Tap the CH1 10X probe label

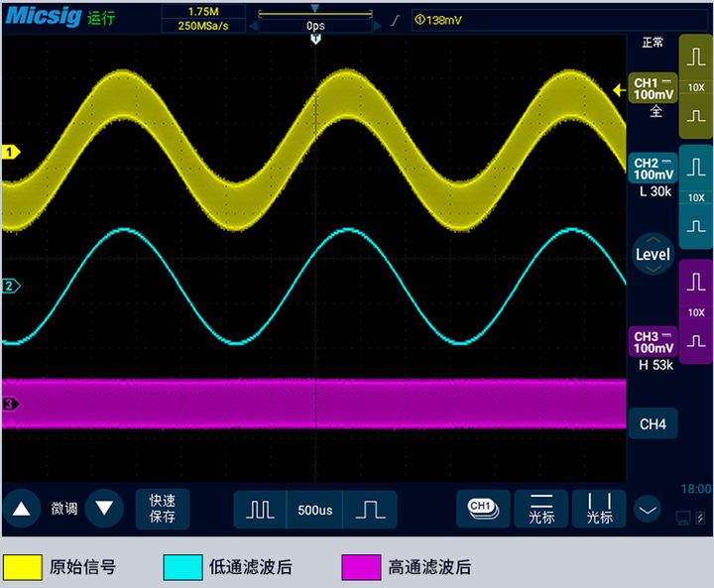point(696,87)
